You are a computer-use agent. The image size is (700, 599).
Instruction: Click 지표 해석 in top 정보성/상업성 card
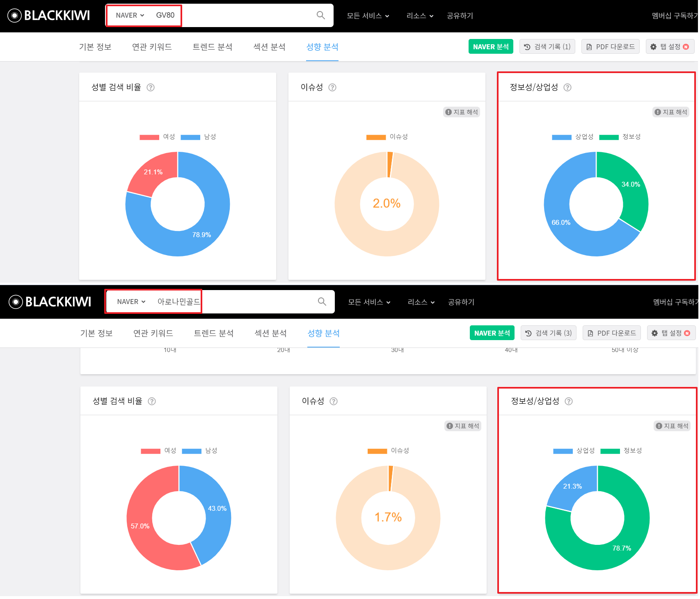point(671,112)
